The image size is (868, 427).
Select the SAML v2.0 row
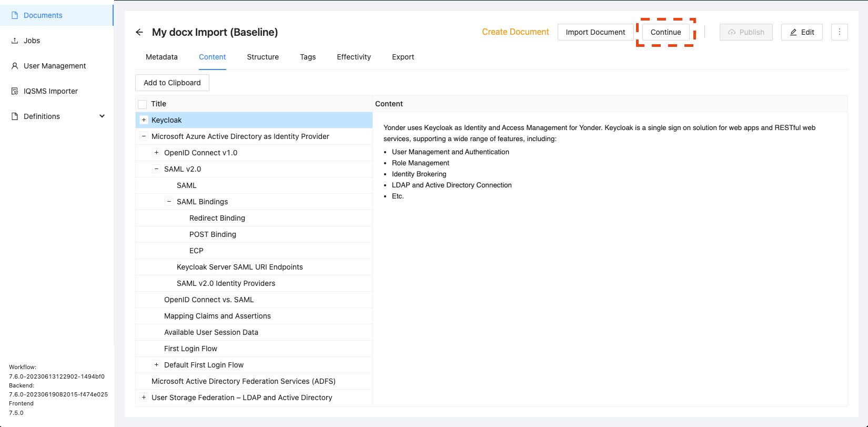point(254,169)
